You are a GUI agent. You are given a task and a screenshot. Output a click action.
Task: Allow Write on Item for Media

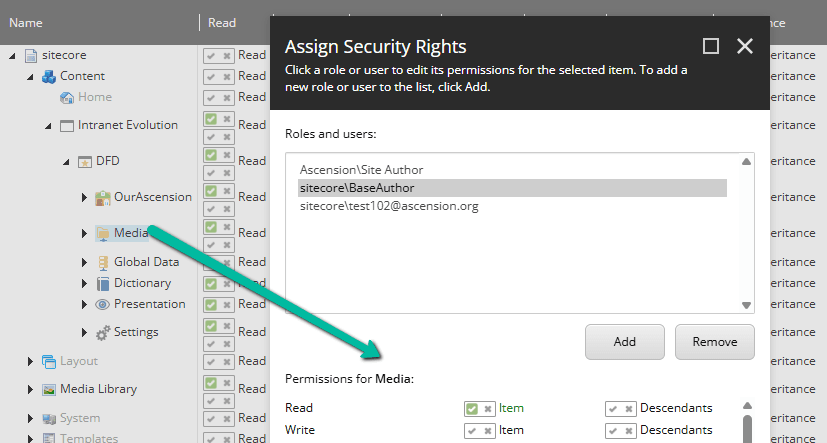472,431
